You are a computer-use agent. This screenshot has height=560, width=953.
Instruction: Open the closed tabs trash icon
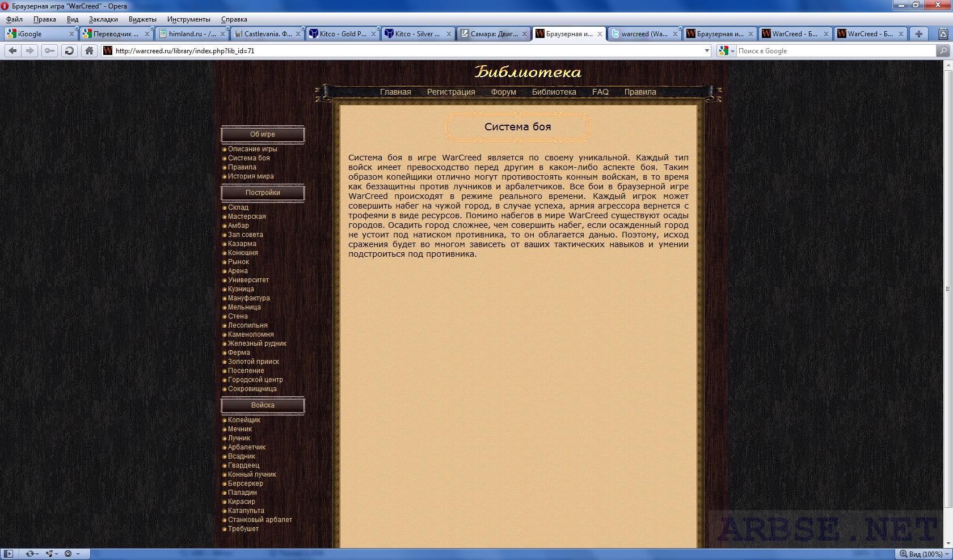tap(943, 33)
